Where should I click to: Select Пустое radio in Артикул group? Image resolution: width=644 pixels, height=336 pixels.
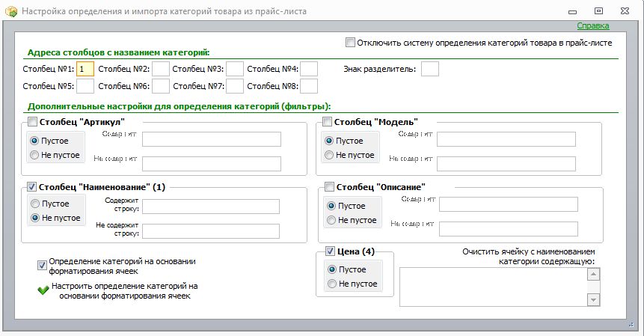(x=34, y=141)
